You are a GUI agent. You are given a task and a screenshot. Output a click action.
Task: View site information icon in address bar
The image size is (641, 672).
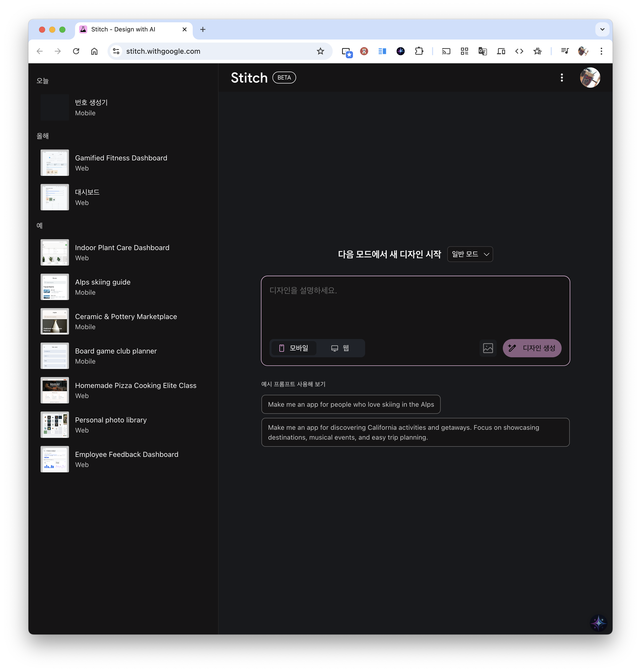tap(116, 51)
